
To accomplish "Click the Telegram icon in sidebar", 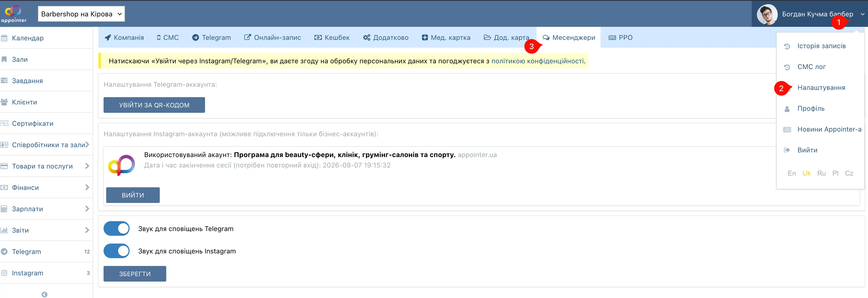I will tap(4, 251).
